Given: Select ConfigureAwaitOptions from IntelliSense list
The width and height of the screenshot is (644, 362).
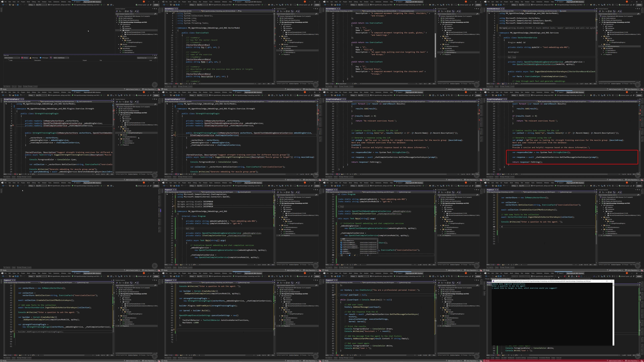Looking at the screenshot, I should (x=348, y=241).
